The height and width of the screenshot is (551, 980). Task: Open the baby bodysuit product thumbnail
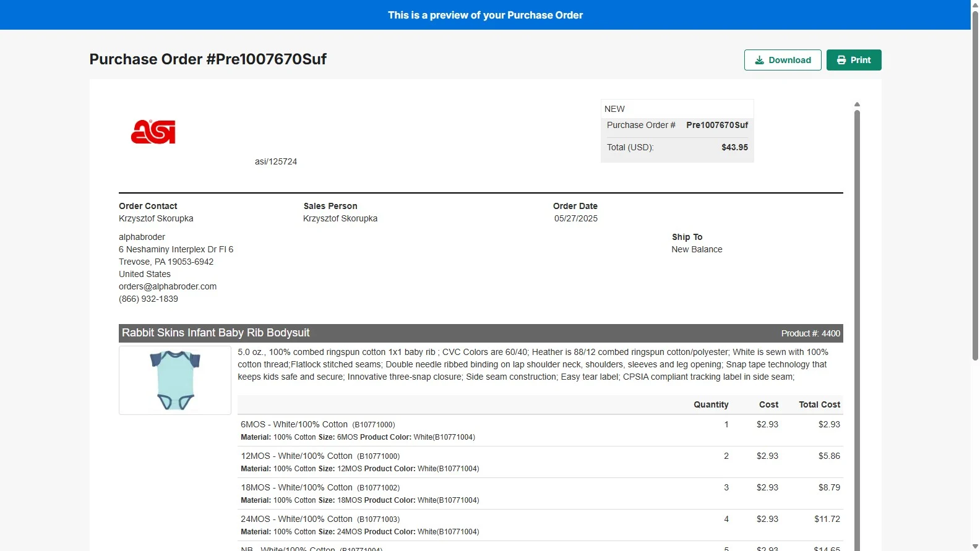click(x=175, y=380)
